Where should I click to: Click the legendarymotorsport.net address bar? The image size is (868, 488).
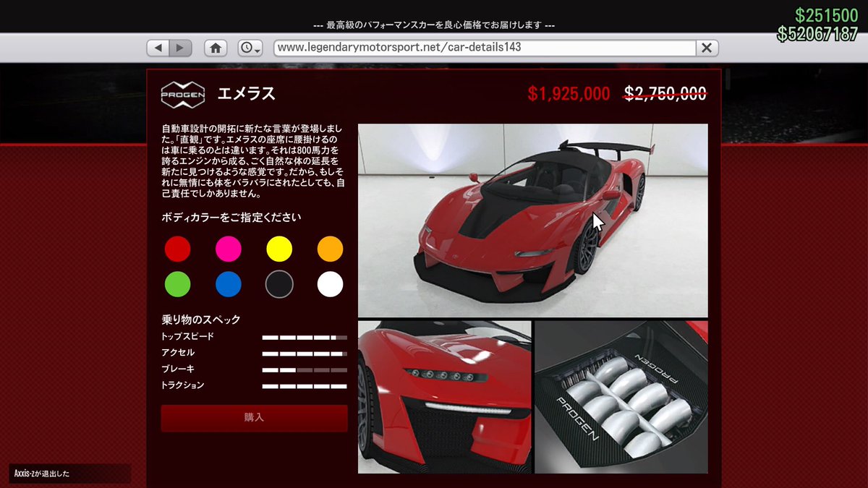[x=485, y=48]
